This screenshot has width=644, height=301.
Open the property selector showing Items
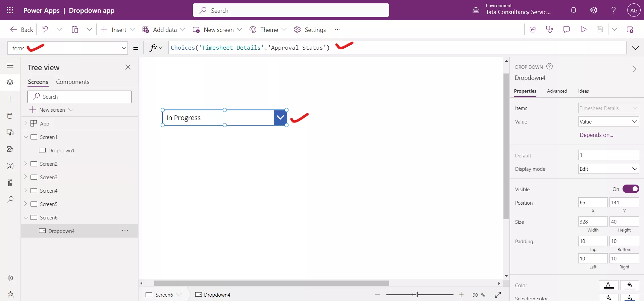coord(68,48)
